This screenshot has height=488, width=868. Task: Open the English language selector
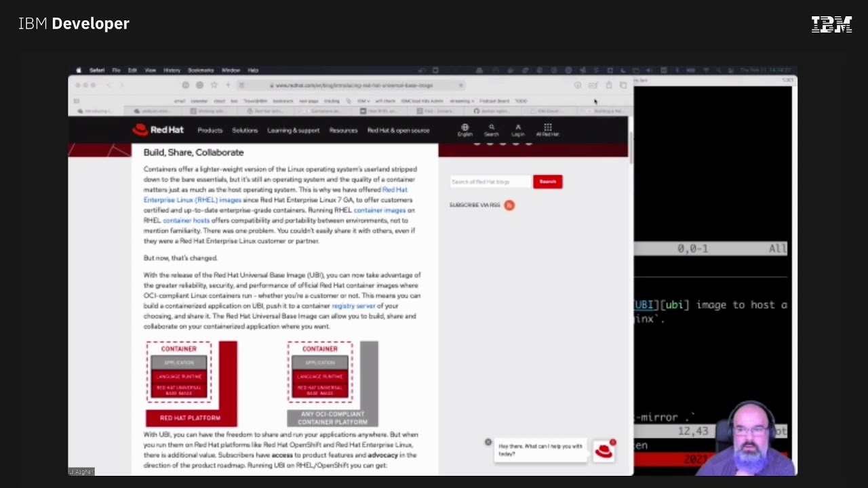[465, 129]
